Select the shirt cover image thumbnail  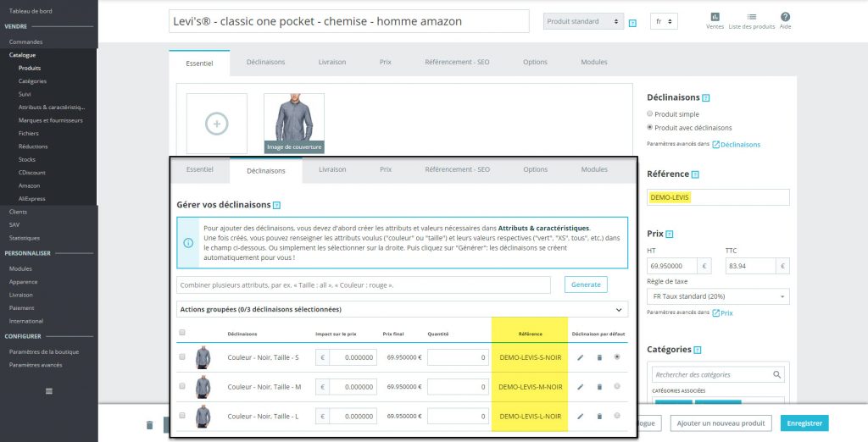pyautogui.click(x=294, y=123)
